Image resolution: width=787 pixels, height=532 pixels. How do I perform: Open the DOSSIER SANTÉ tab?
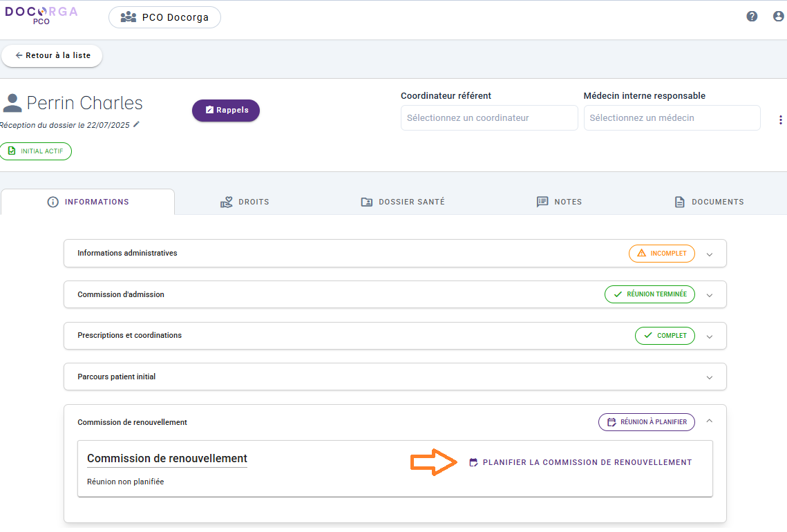click(x=403, y=202)
